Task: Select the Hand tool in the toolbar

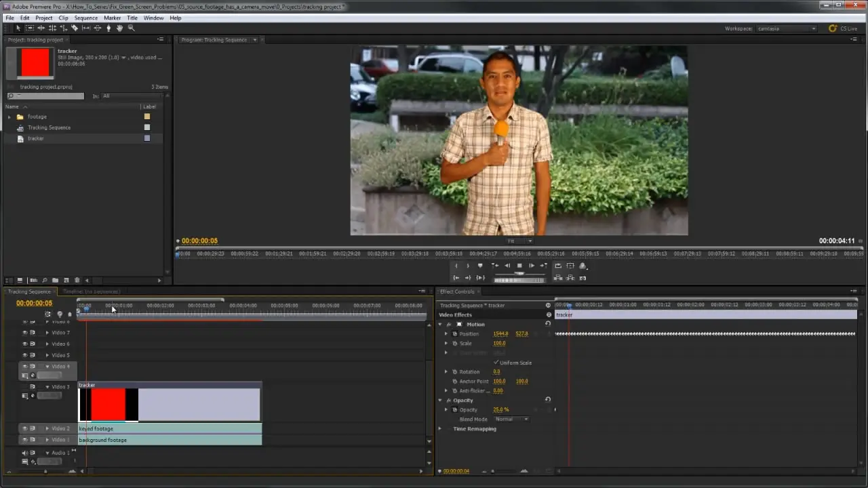Action: click(x=120, y=28)
